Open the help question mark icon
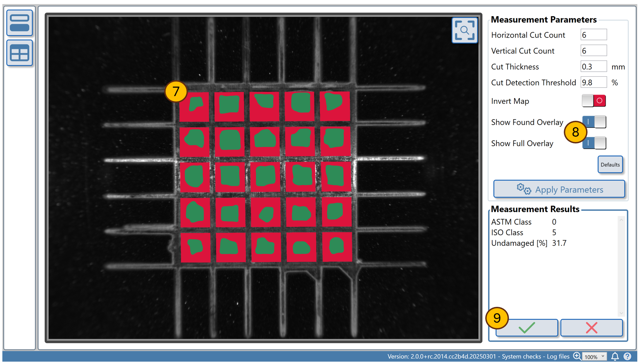640x364 pixels. tap(627, 356)
